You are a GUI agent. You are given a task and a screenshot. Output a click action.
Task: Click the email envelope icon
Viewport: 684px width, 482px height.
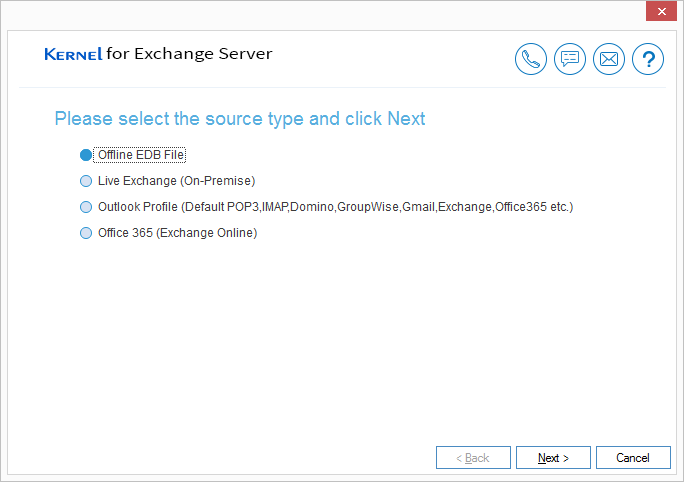coord(609,59)
